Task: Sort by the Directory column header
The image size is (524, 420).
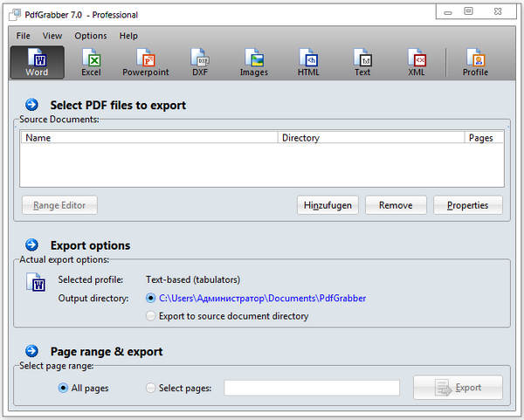Action: click(x=371, y=138)
